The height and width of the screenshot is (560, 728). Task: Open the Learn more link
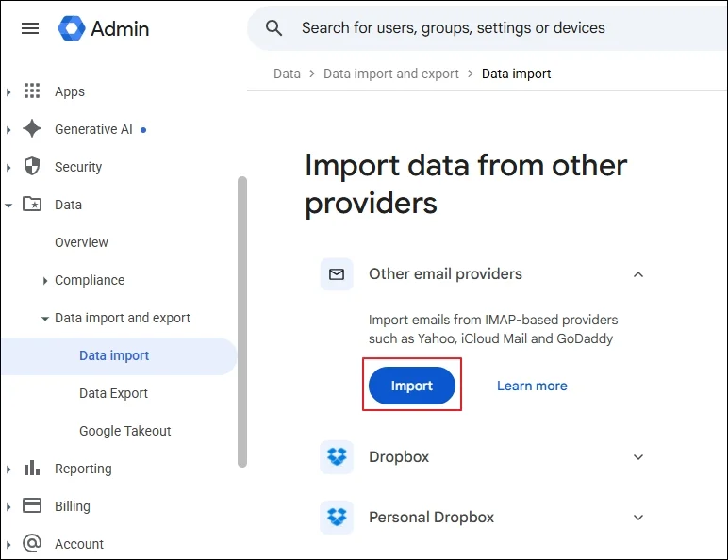point(532,386)
